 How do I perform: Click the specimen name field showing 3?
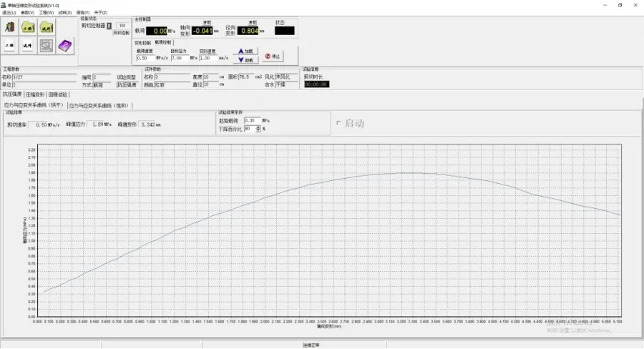[172, 77]
